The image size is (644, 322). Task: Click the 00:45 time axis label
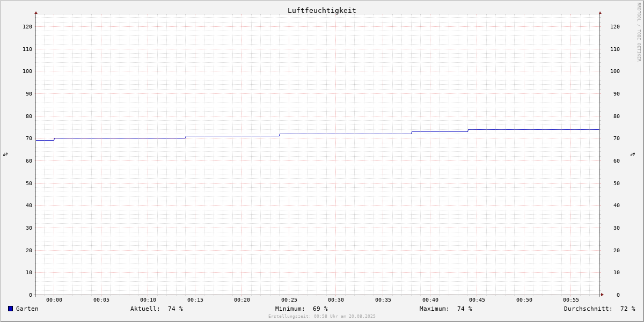pyautogui.click(x=477, y=300)
